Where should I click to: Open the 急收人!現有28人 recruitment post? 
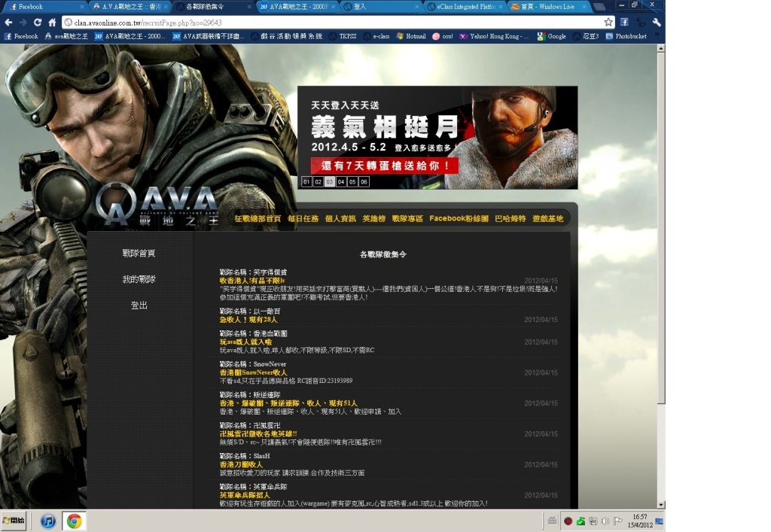pyautogui.click(x=248, y=319)
